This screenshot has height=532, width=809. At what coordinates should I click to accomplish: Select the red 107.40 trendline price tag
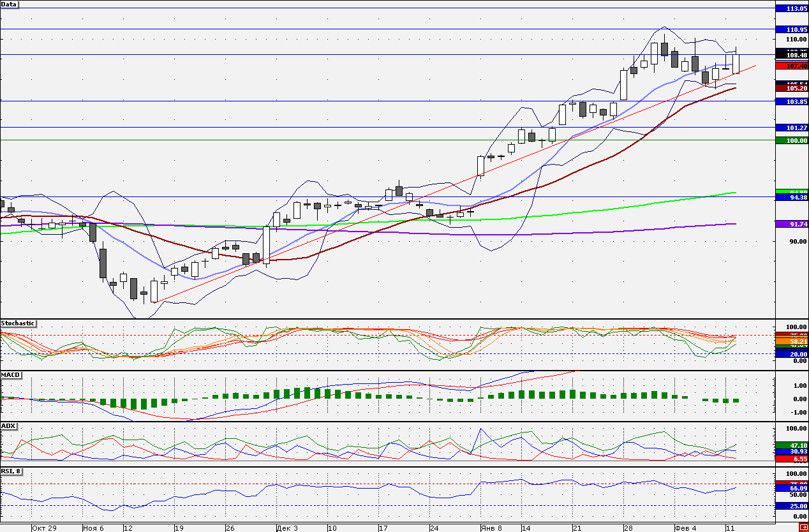pos(792,66)
